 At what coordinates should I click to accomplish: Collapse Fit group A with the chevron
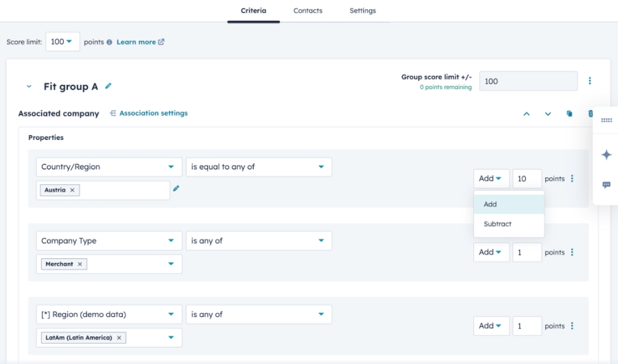(x=29, y=87)
